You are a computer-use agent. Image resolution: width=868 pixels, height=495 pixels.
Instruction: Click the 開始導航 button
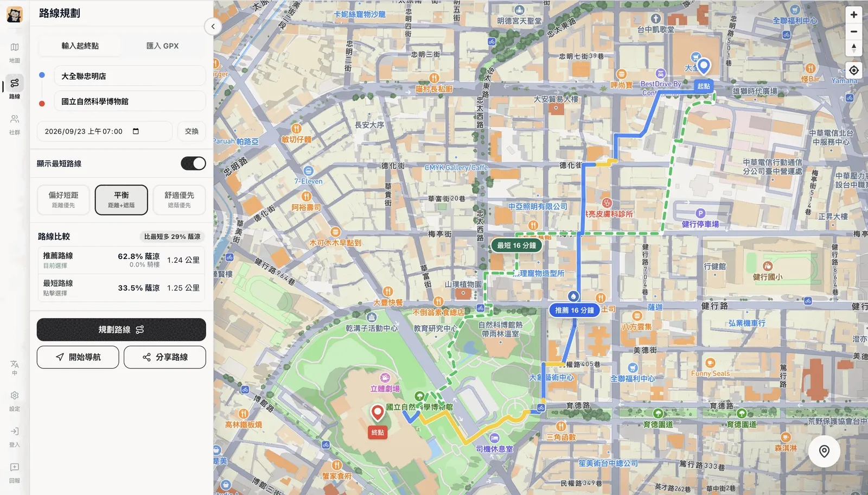pyautogui.click(x=78, y=357)
